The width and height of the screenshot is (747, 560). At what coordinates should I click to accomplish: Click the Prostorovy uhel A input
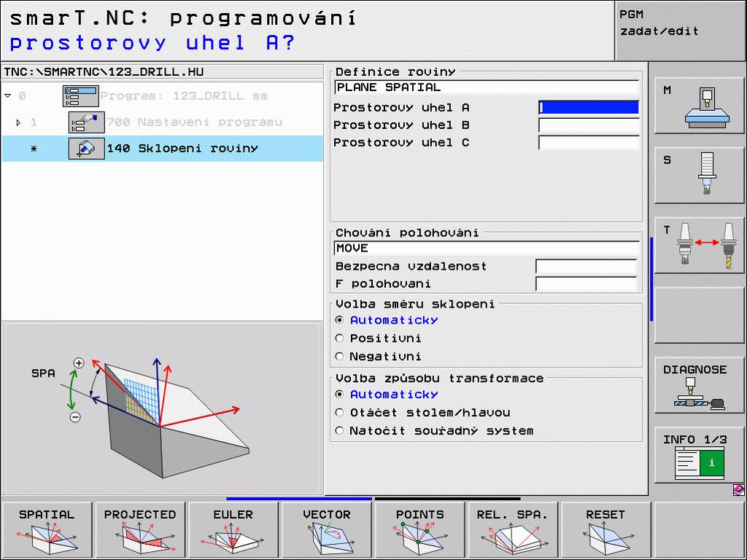[589, 108]
